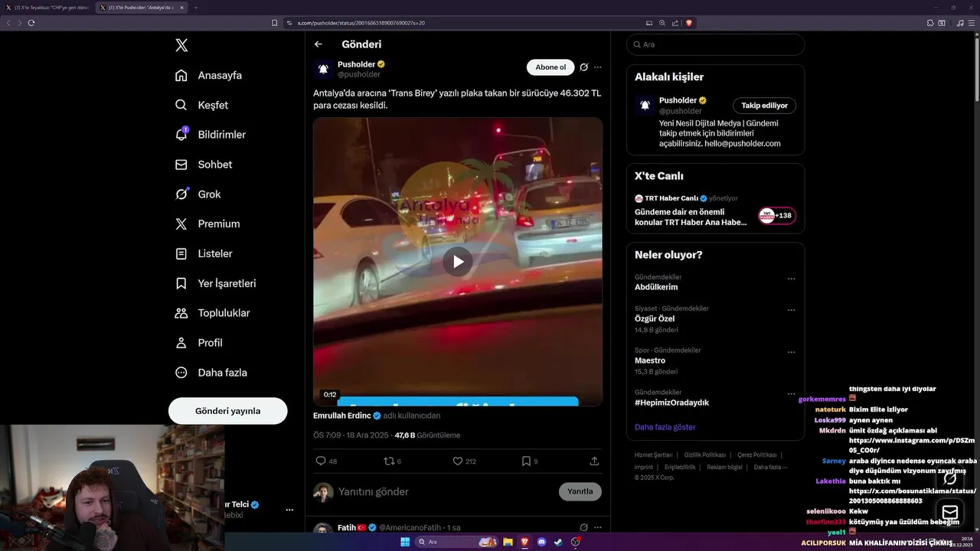Click the Yanıtla button
980x551 pixels.
point(580,491)
